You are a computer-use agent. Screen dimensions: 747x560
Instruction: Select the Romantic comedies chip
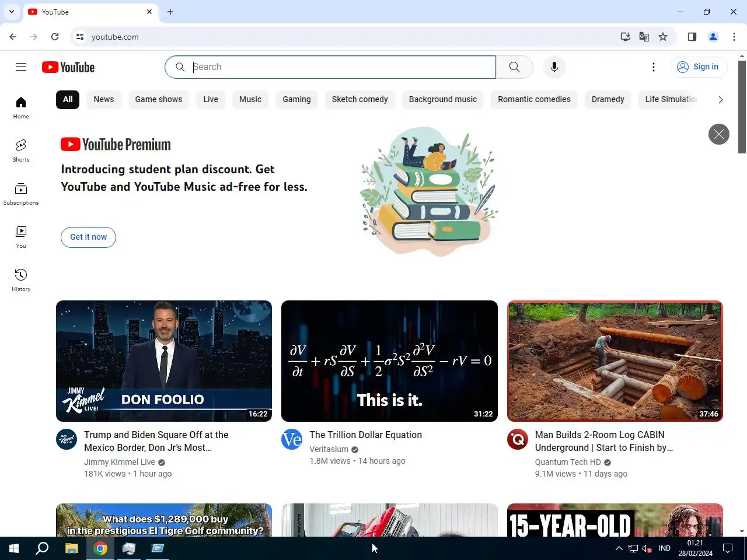point(535,99)
